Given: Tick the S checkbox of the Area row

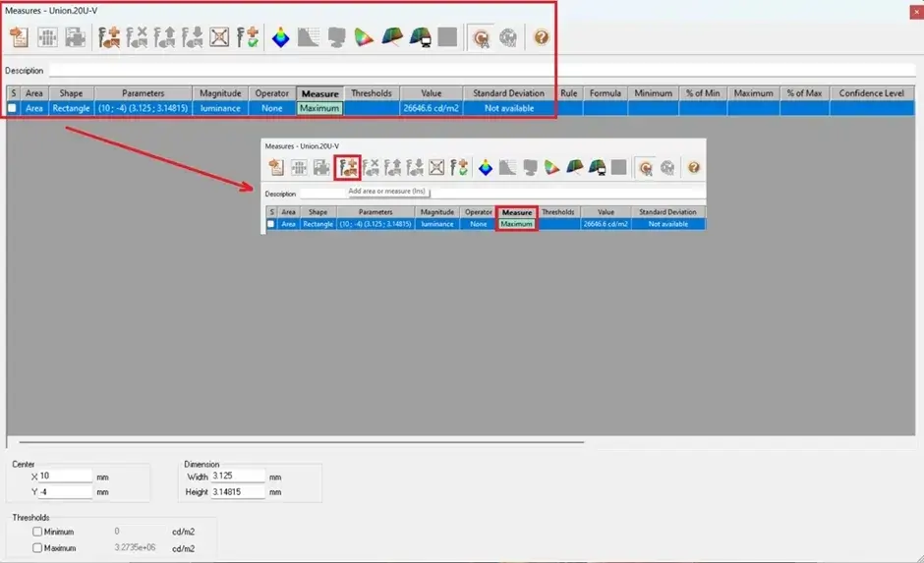Looking at the screenshot, I should tap(13, 108).
